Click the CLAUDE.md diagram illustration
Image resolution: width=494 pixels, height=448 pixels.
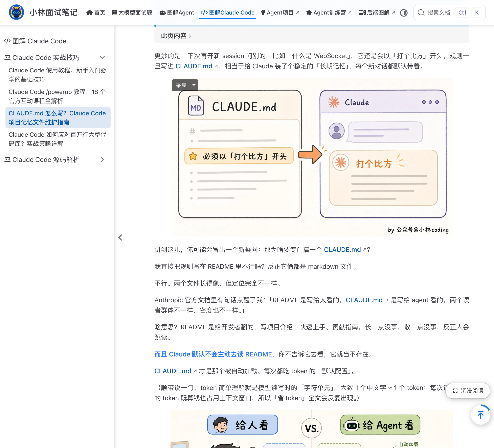point(312,157)
